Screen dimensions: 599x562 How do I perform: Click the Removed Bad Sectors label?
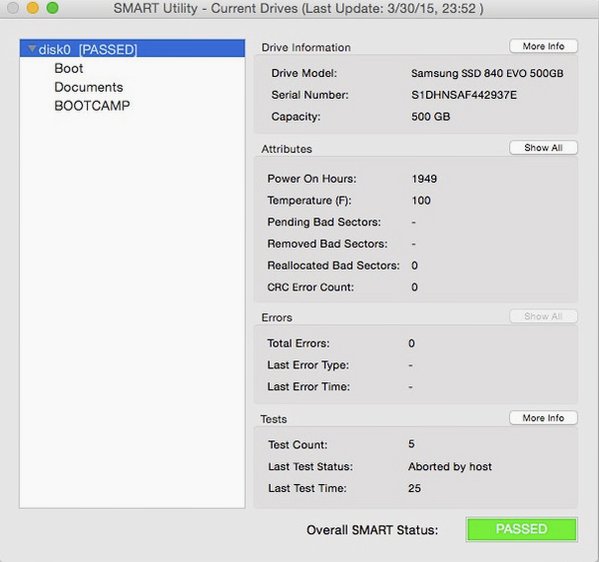click(327, 244)
